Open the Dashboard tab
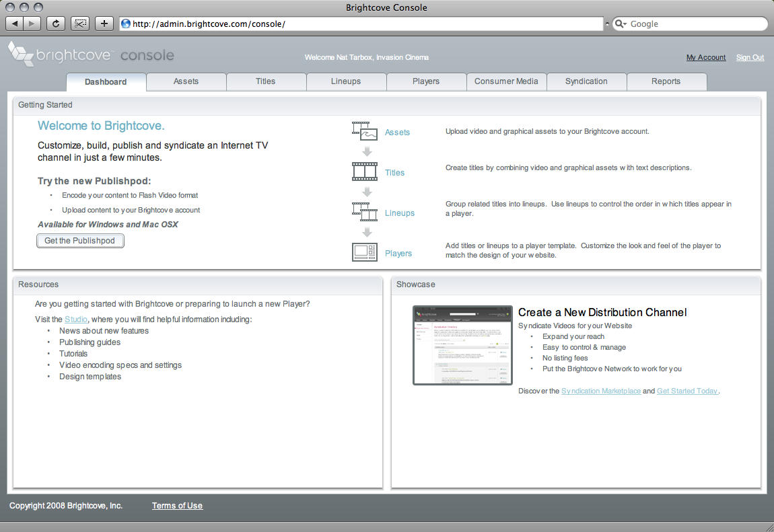 click(106, 82)
